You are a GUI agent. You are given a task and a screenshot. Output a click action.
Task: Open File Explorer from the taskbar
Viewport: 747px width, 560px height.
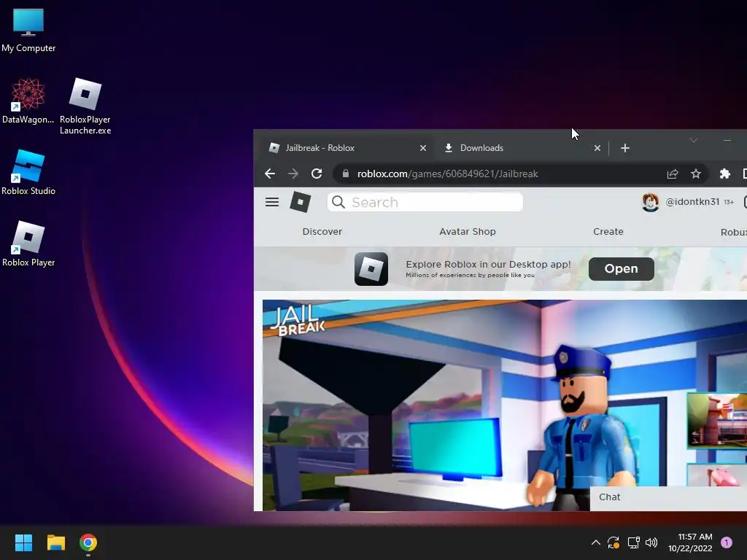coord(55,542)
